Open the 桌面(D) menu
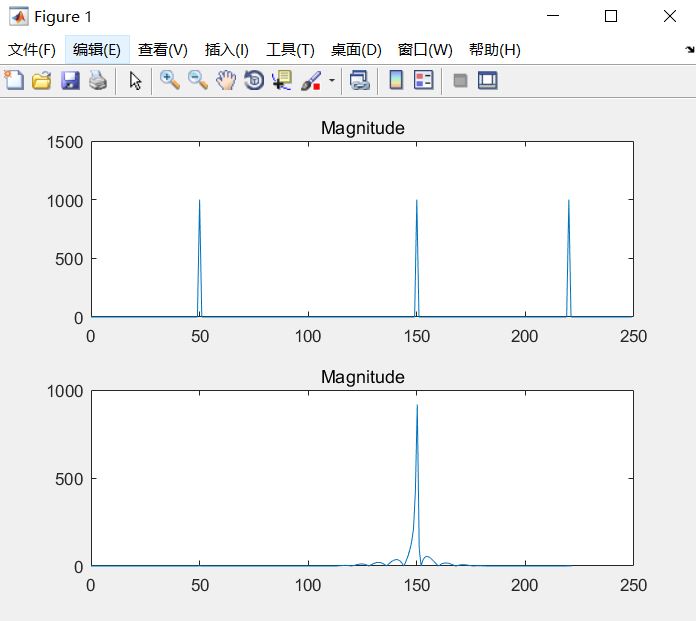 coord(356,50)
